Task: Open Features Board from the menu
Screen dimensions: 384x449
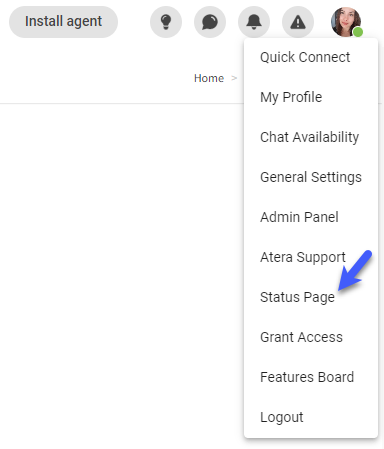Action: click(311, 377)
